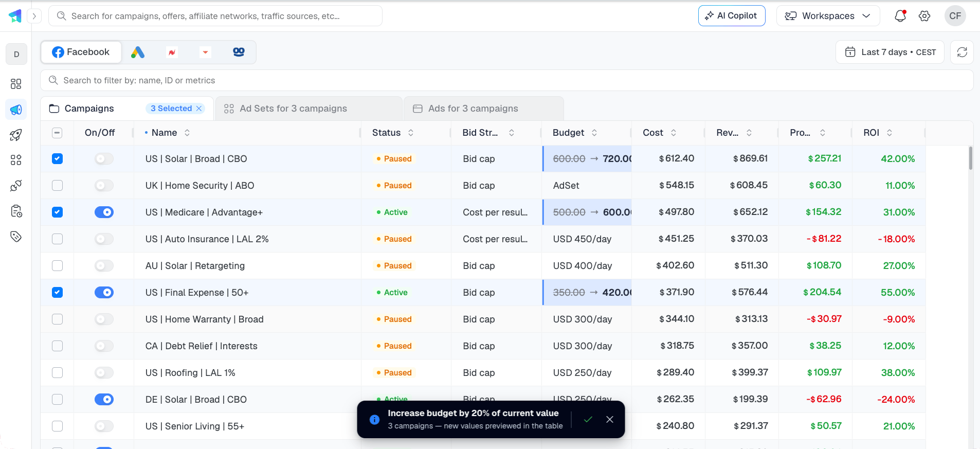Image resolution: width=980 pixels, height=449 pixels.
Task: Select the UK | Home Security | ABO checkbox
Action: 58,186
